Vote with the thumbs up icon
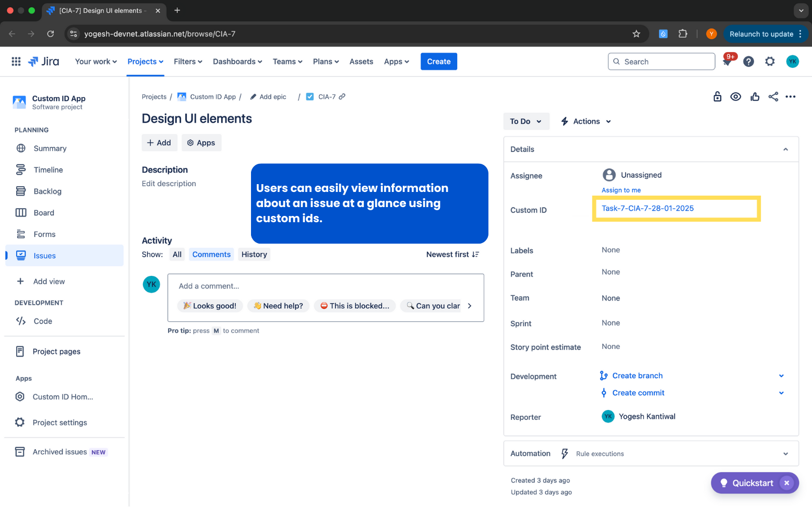Image resolution: width=812 pixels, height=507 pixels. pyautogui.click(x=755, y=96)
